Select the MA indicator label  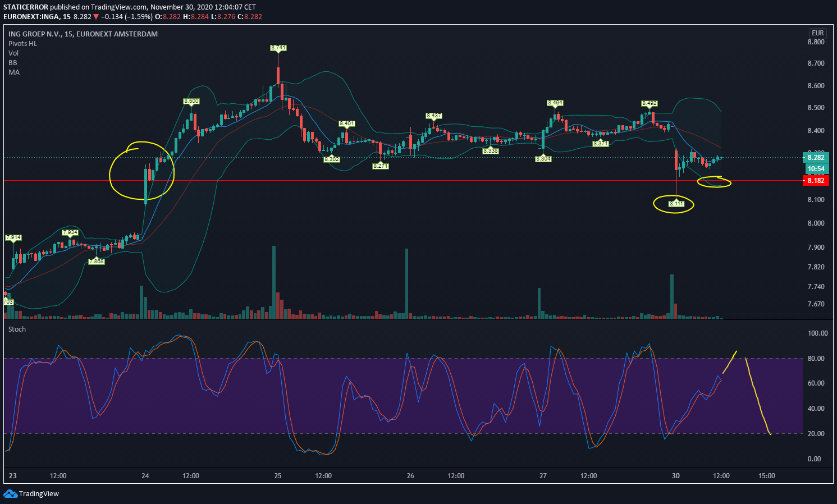(x=14, y=72)
